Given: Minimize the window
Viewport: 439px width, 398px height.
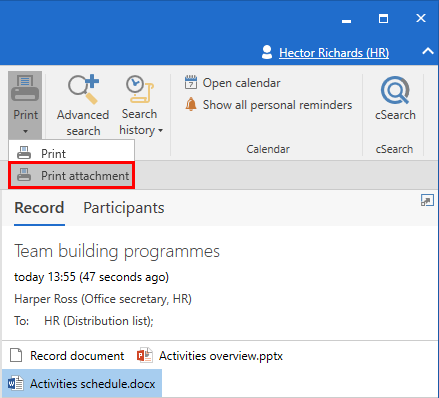Looking at the screenshot, I should point(346,21).
